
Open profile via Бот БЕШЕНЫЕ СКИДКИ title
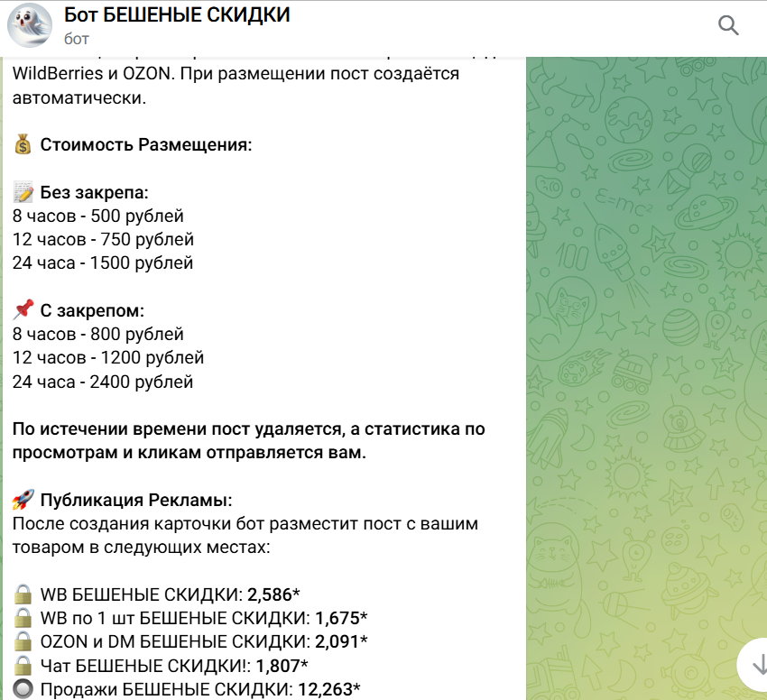177,15
